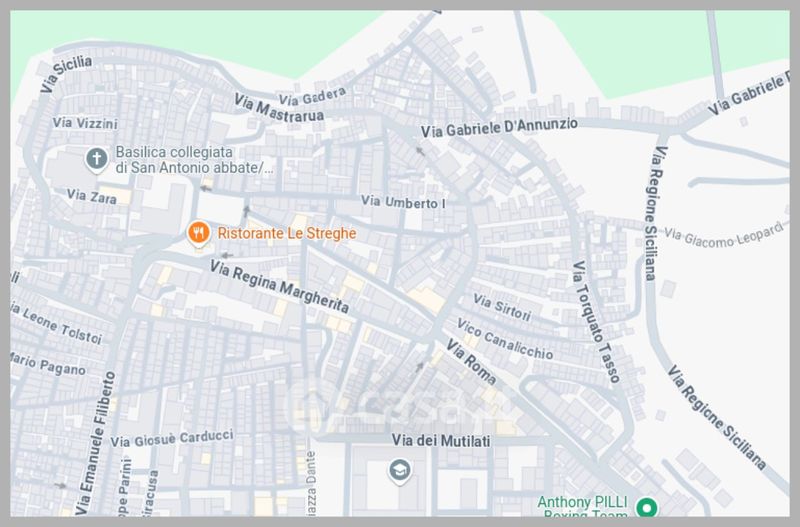
Task: Click Via Torquato Tasso street name
Action: pyautogui.click(x=595, y=322)
